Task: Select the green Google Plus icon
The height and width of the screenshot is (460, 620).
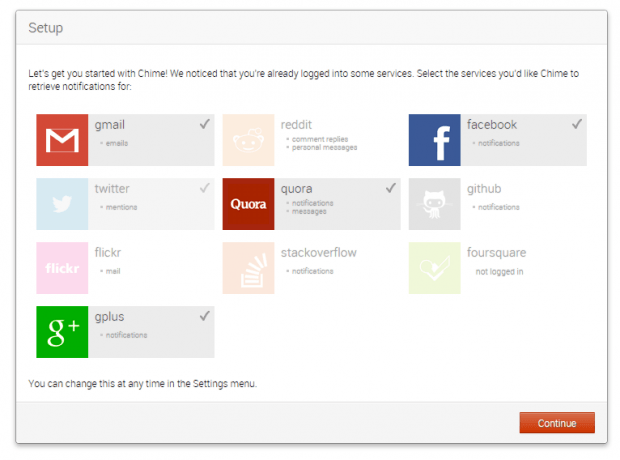Action: [62, 332]
